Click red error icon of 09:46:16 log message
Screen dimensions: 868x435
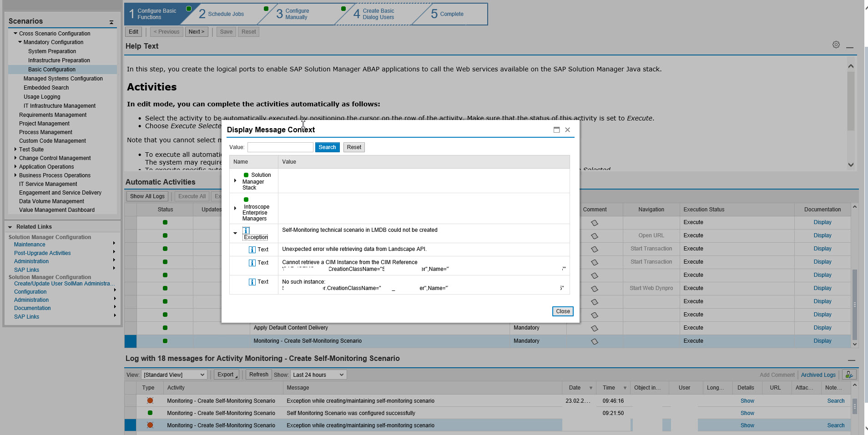click(150, 401)
